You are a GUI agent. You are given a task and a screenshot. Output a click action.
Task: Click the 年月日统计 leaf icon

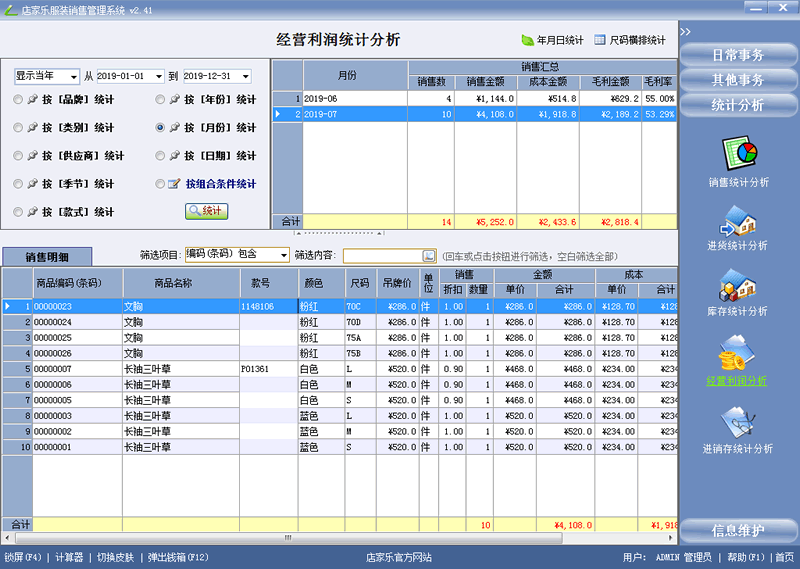point(527,40)
